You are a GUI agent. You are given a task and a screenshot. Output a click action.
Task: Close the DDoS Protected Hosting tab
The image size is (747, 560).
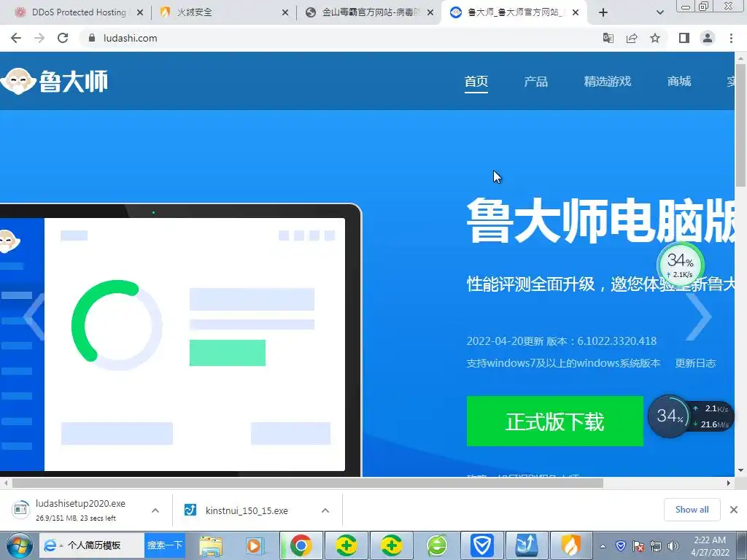(140, 13)
